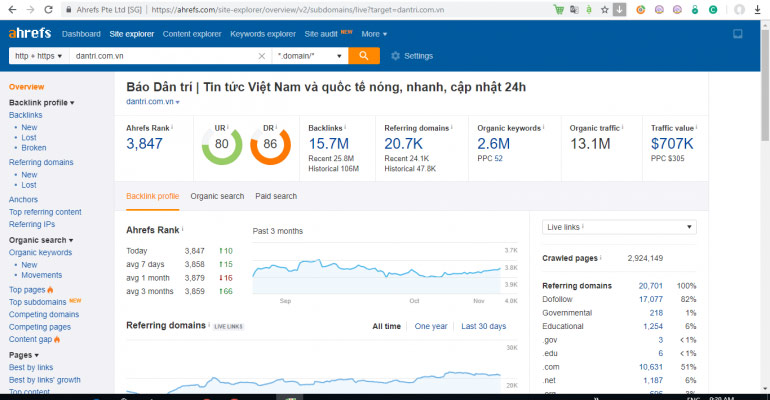Open the Live links dropdown
The width and height of the screenshot is (770, 400).
(x=619, y=227)
